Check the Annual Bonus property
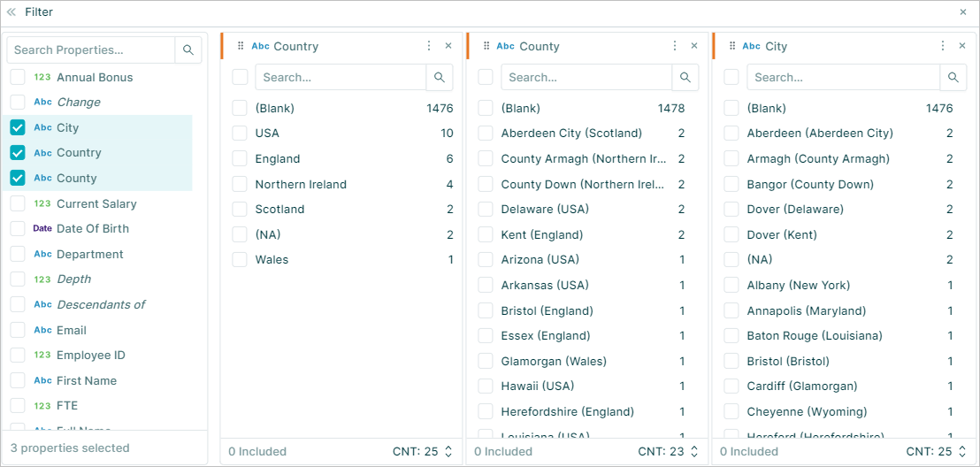Viewport: 980px width, 467px height. tap(18, 77)
